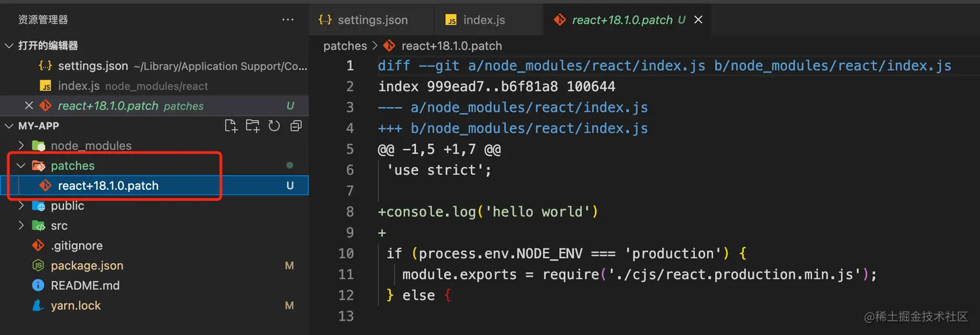Screen dimensions: 980x335
Task: Expand the src folder chevron
Action: (21, 226)
